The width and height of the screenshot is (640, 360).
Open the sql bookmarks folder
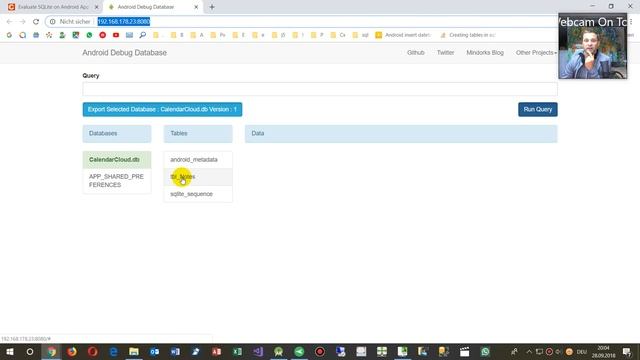pos(360,35)
